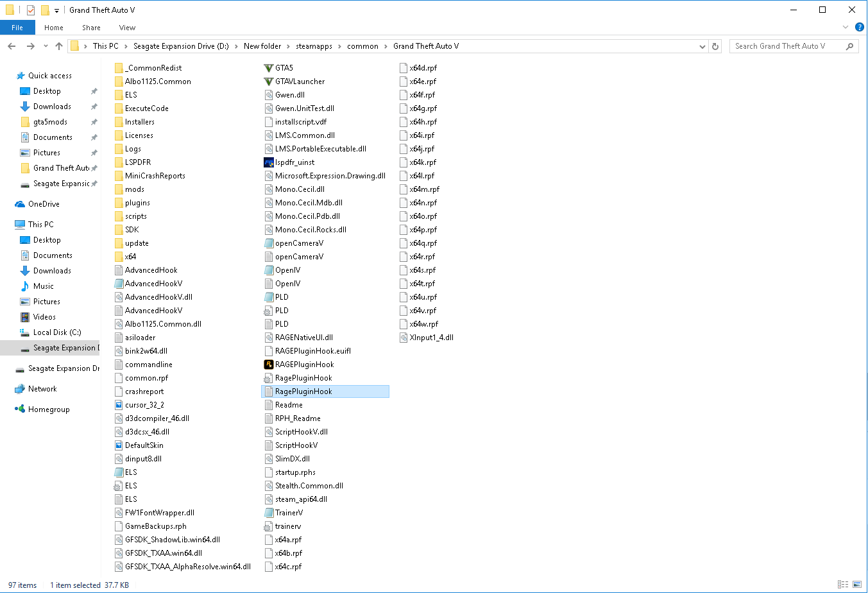Refresh the folder with the Refresh button
This screenshot has width=868, height=593.
tap(716, 46)
